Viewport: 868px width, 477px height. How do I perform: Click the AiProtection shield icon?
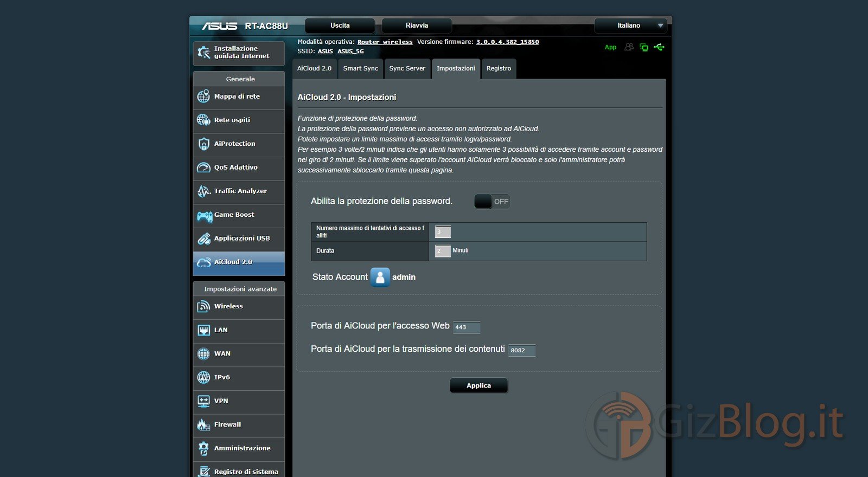(203, 144)
